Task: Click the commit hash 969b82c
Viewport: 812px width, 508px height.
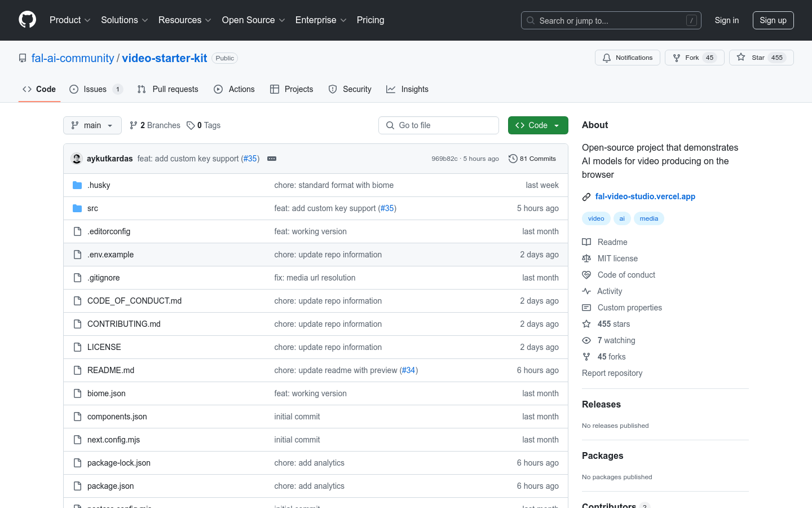Action: click(444, 159)
